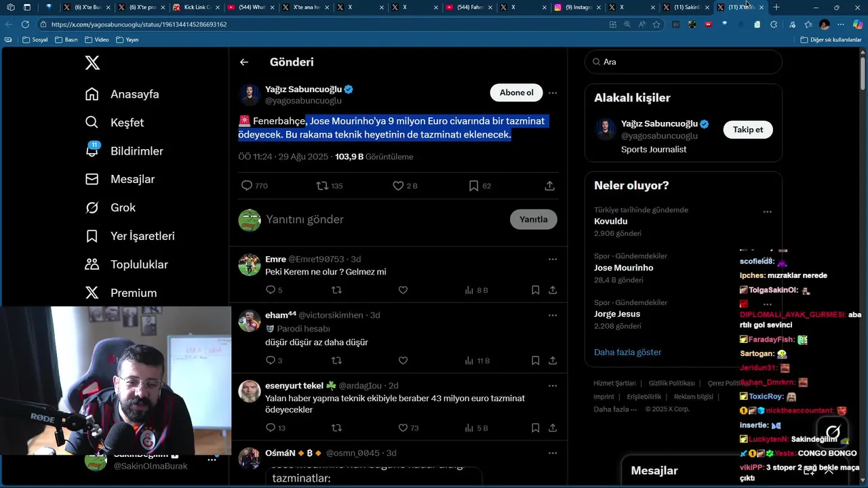Switch to the (544) Fahre YouTube tab

(x=468, y=7)
